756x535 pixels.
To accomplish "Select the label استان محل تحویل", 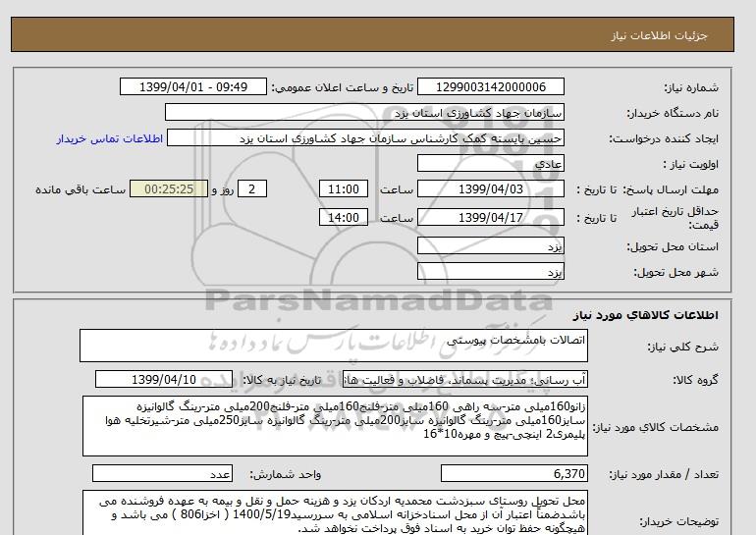I will tap(673, 246).
